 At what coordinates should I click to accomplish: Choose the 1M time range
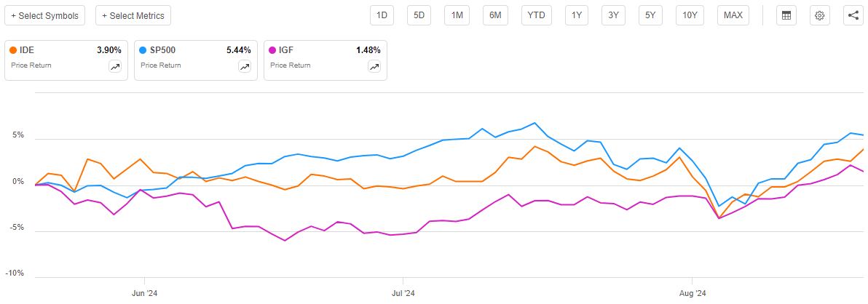pos(457,15)
